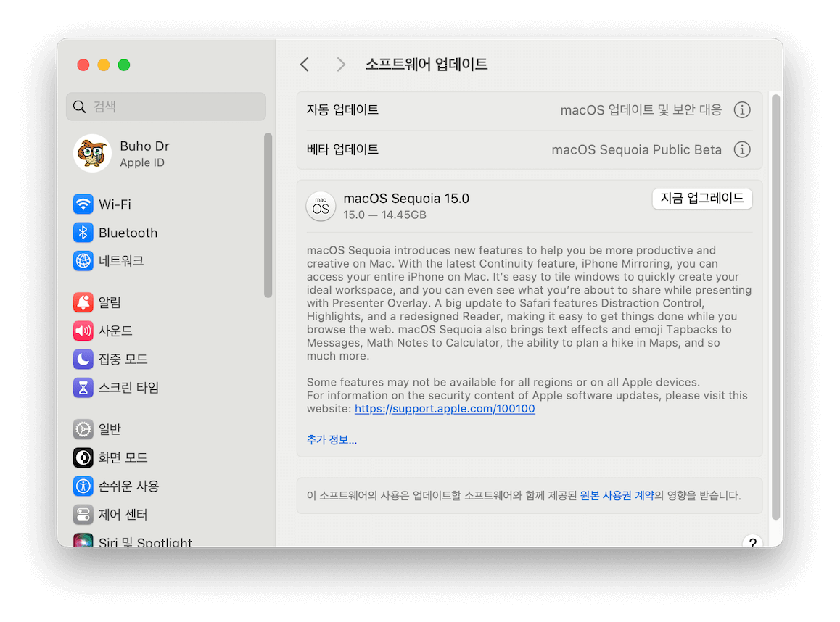Close window with the red button

pos(83,65)
